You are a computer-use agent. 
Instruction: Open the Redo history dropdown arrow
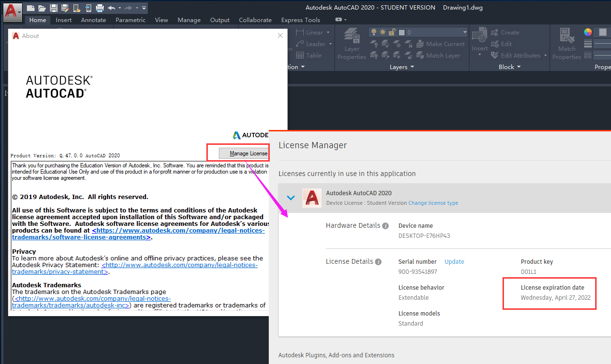point(137,8)
